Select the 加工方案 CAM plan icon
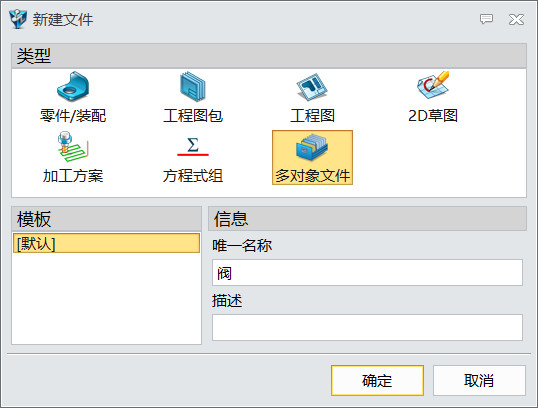 tap(73, 147)
